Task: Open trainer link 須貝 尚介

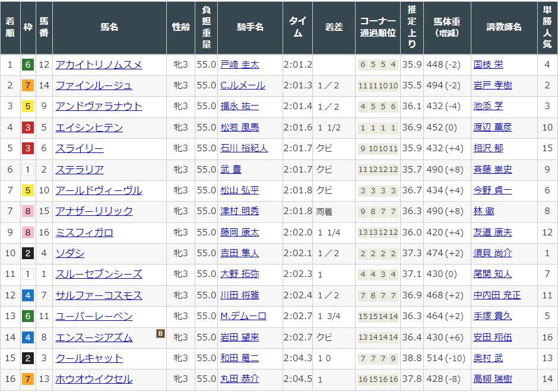Action: [493, 253]
